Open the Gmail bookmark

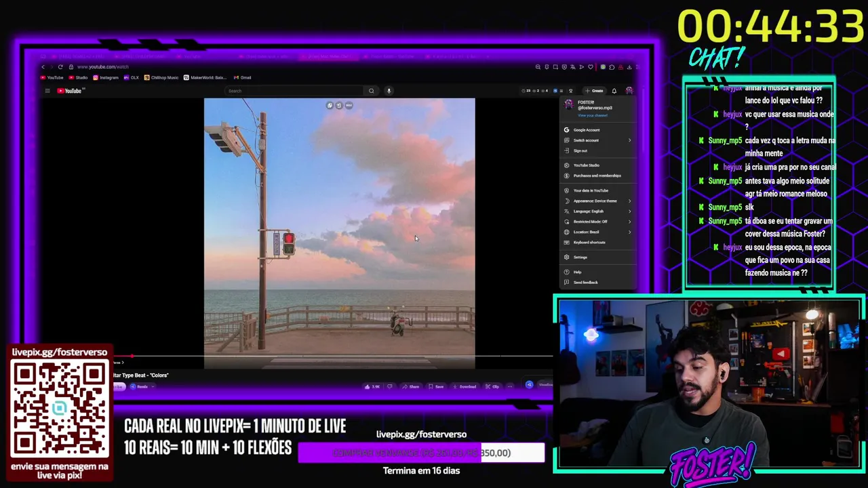coord(242,78)
